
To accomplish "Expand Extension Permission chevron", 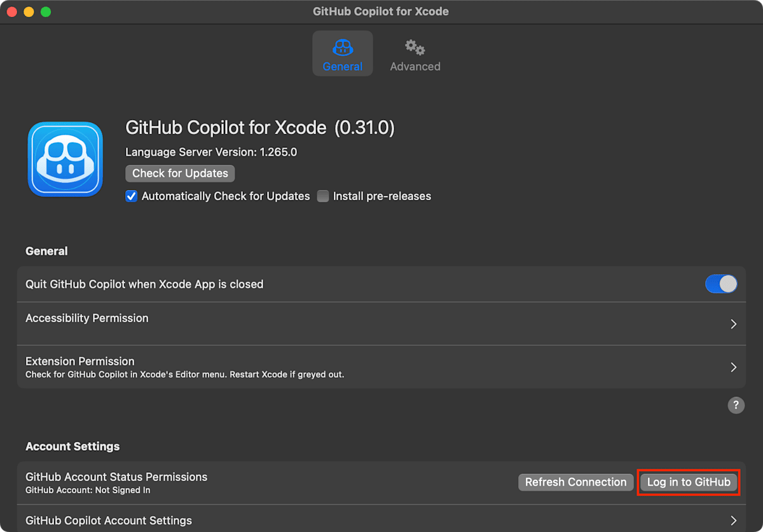I will (x=733, y=367).
